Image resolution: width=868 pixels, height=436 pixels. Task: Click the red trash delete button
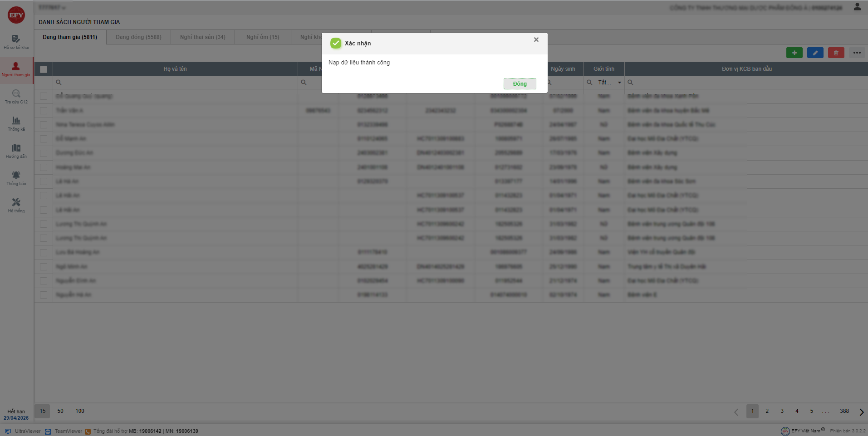836,53
